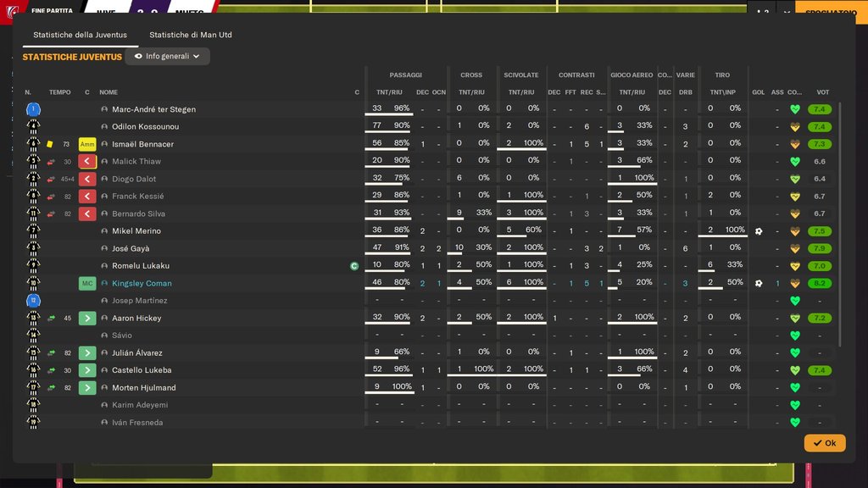Viewport: 868px width, 488px height.
Task: Click Karim Adeyemi's condition heart icon
Action: click(x=795, y=405)
